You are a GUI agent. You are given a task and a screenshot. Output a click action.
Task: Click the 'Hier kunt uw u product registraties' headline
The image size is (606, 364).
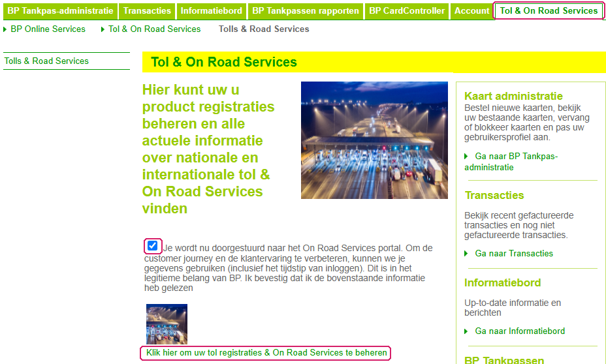tap(208, 149)
